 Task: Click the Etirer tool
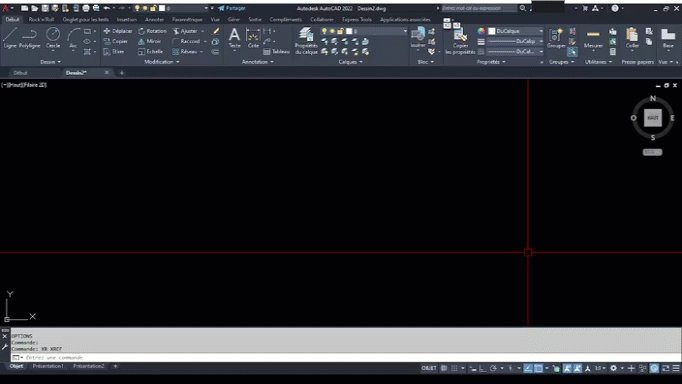point(114,51)
